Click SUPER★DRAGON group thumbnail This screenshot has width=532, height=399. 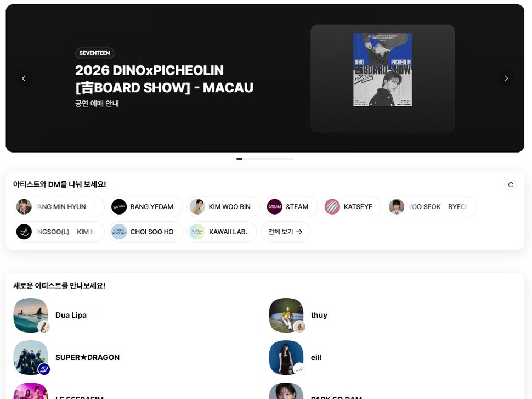click(31, 358)
